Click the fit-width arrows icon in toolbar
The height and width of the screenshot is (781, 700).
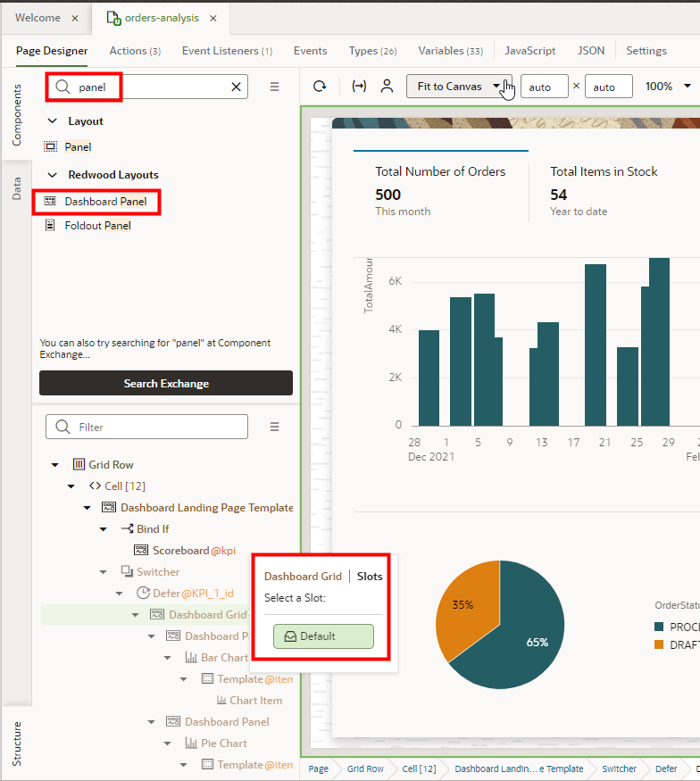[x=359, y=87]
